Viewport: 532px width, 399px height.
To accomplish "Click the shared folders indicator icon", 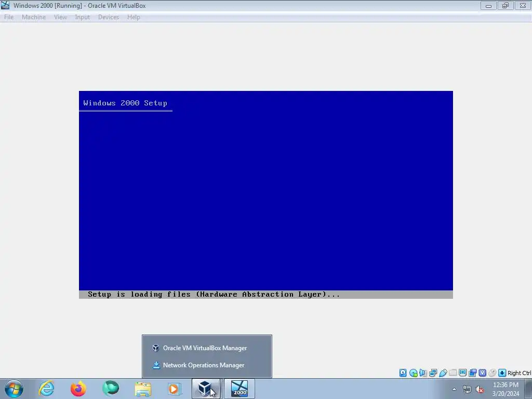I will click(453, 373).
